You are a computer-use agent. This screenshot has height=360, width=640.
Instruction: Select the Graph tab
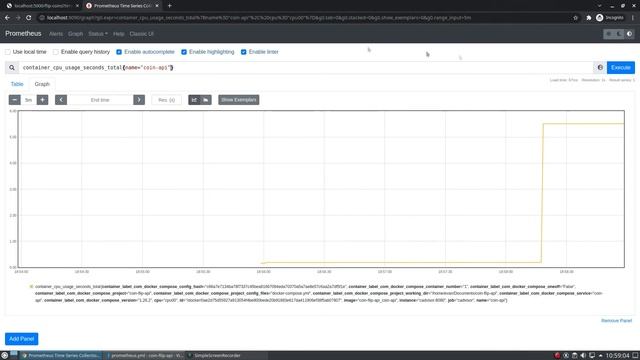click(42, 84)
